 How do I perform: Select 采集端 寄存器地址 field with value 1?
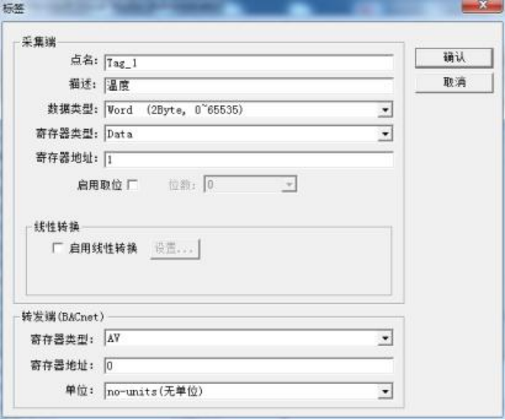[249, 159]
